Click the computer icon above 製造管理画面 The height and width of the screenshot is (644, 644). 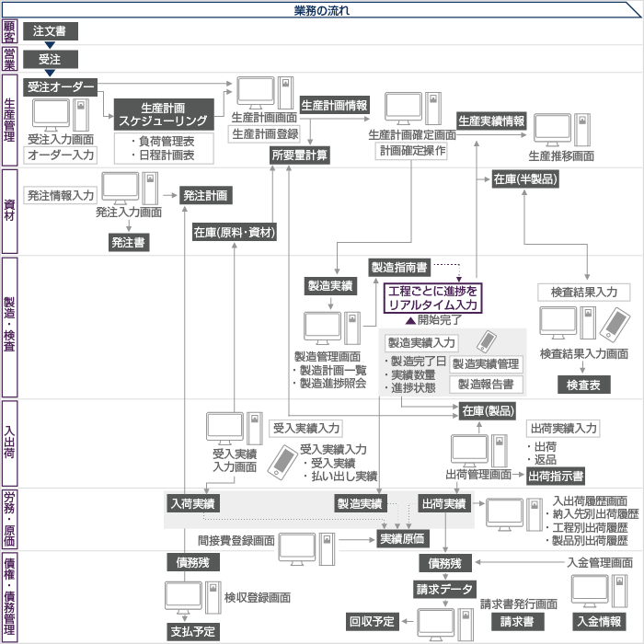(x=332, y=328)
